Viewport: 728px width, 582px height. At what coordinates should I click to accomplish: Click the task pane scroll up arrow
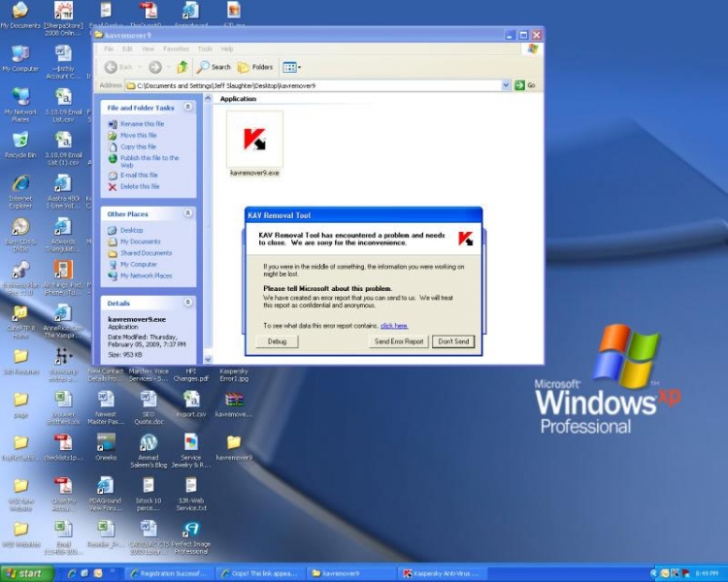[x=208, y=98]
